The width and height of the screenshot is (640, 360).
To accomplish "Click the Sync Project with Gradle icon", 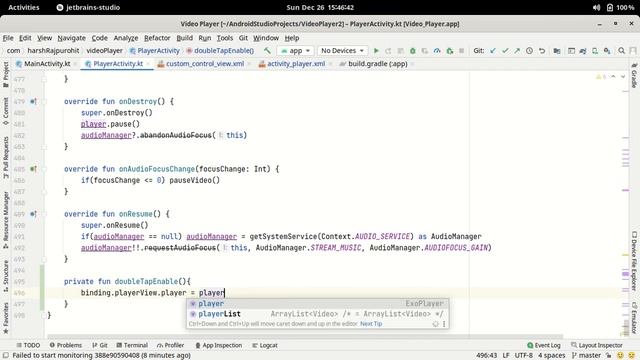I will [583, 51].
